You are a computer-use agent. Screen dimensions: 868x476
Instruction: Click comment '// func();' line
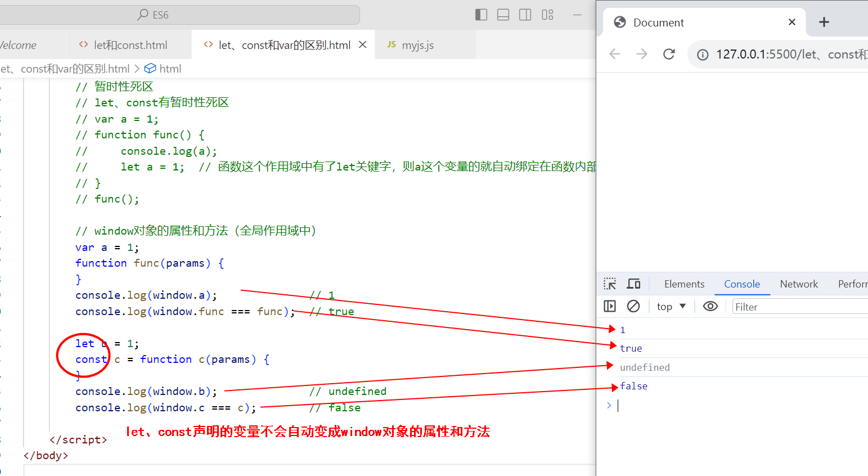pos(107,199)
